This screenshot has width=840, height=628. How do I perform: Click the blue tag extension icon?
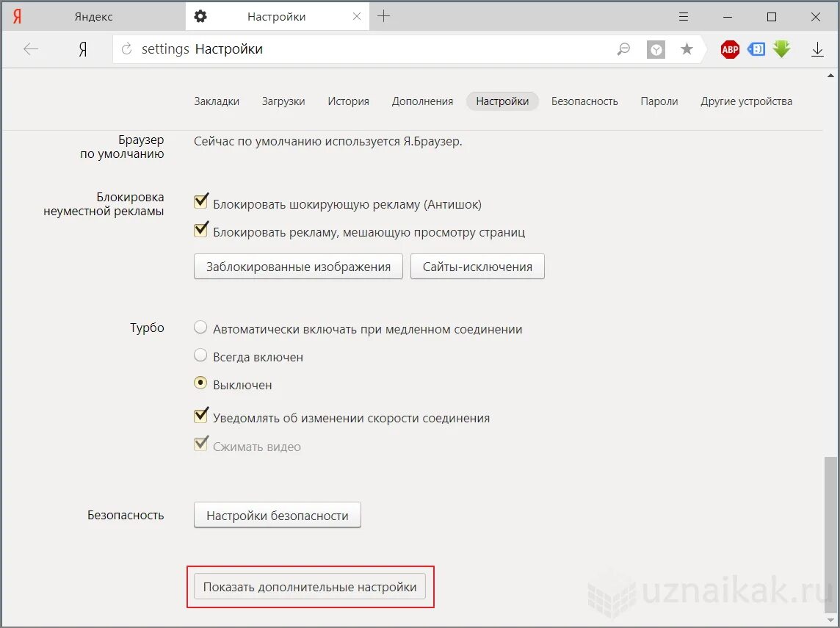click(756, 49)
